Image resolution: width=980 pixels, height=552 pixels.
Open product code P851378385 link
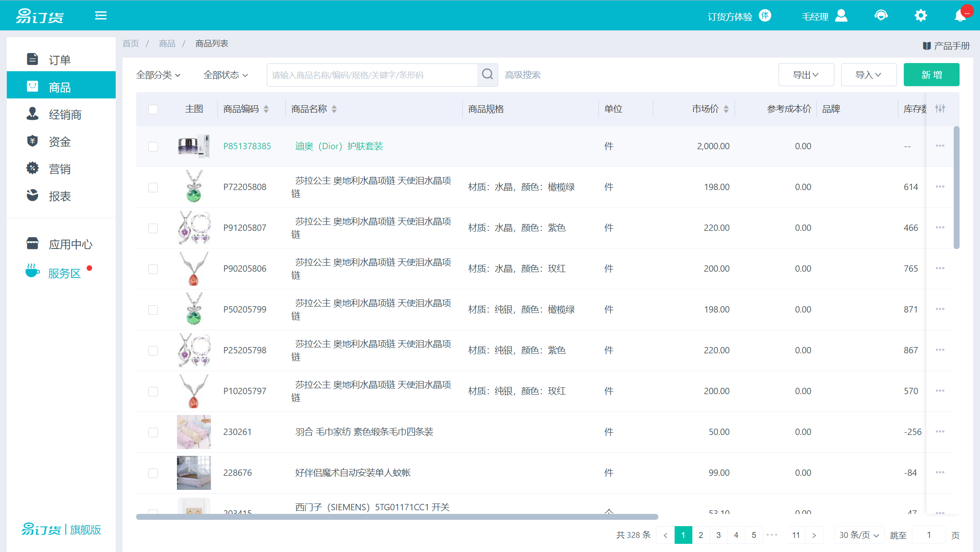coord(247,146)
